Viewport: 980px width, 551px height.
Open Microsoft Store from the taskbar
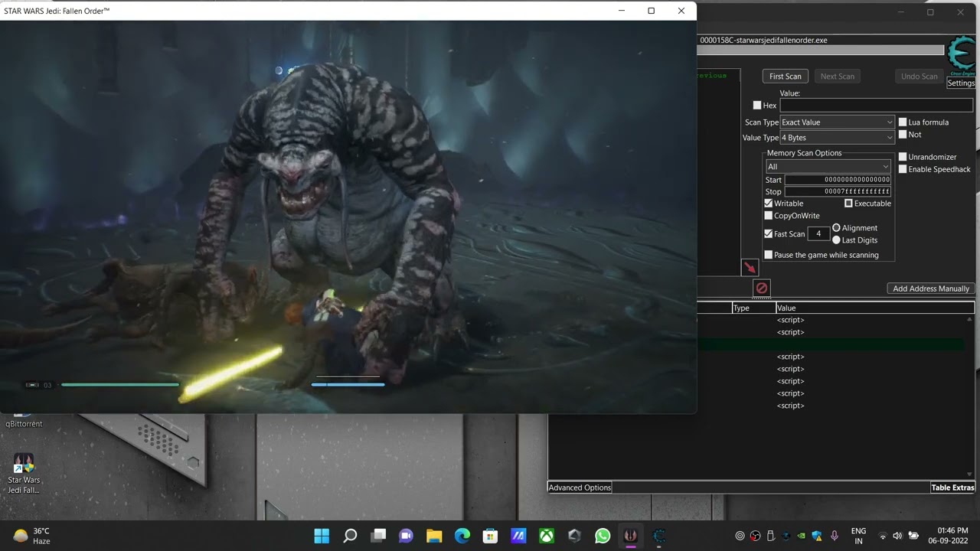(x=490, y=536)
